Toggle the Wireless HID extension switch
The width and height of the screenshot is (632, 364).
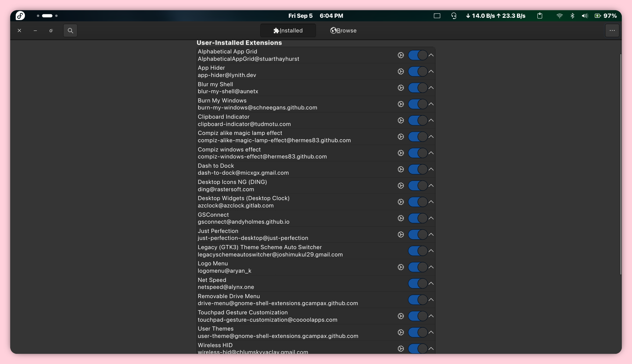click(x=418, y=349)
